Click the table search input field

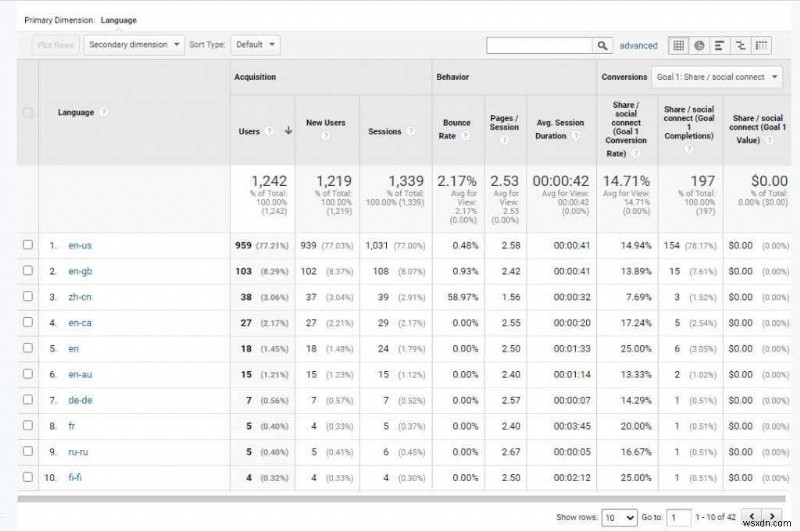[539, 45]
